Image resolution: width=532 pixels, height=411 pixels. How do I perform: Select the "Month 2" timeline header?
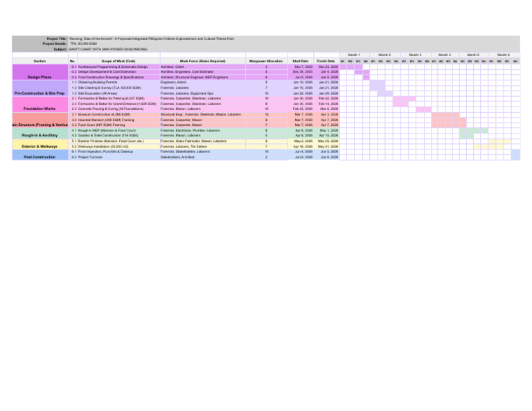(x=384, y=55)
